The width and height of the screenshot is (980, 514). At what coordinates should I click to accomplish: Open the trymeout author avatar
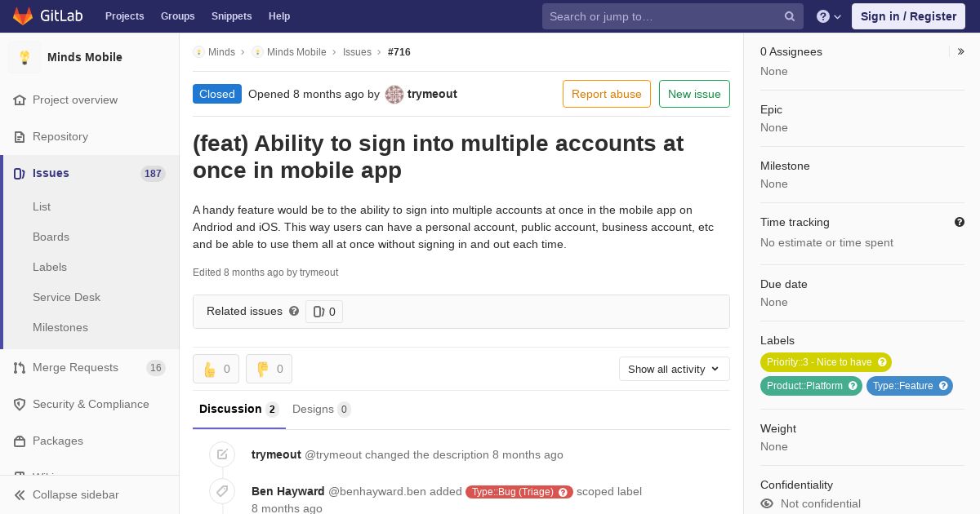tap(394, 94)
